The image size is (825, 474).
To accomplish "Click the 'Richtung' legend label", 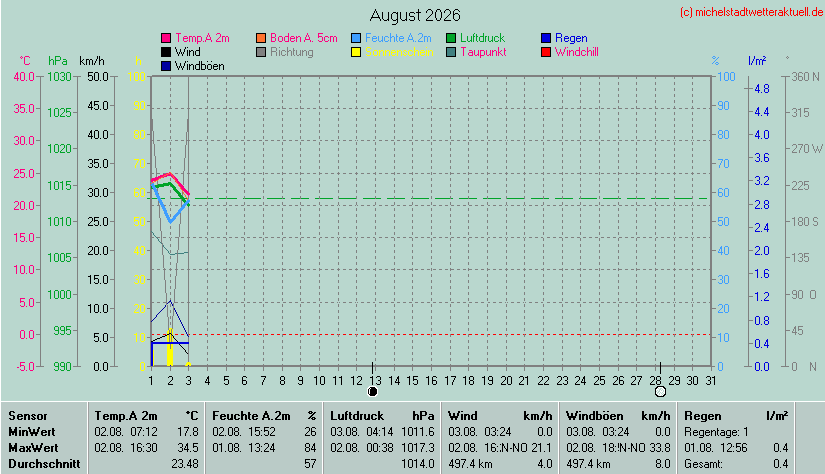I will pyautogui.click(x=292, y=53).
